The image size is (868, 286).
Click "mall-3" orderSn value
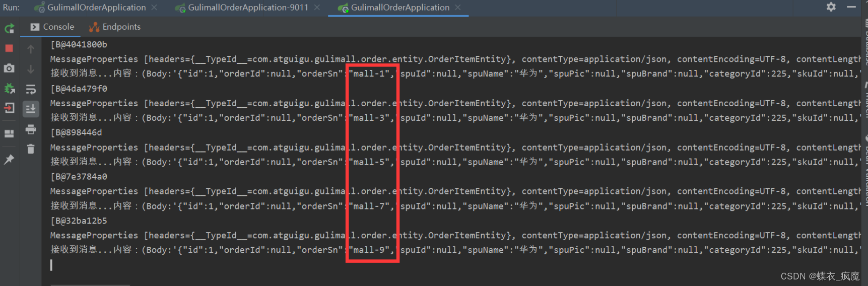click(369, 118)
